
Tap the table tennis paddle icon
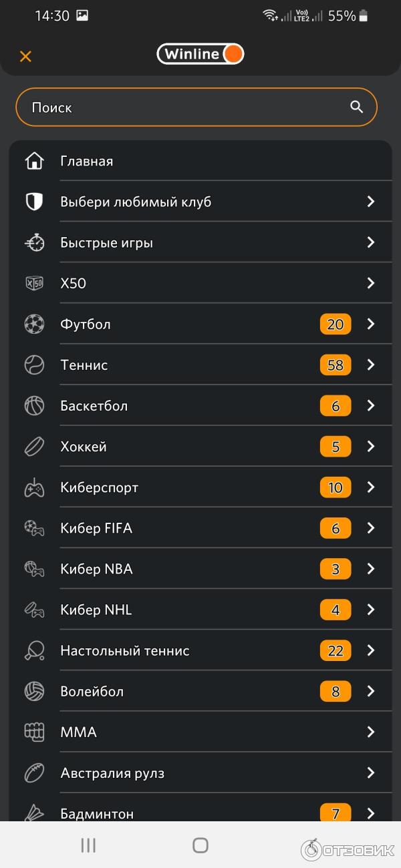[34, 651]
